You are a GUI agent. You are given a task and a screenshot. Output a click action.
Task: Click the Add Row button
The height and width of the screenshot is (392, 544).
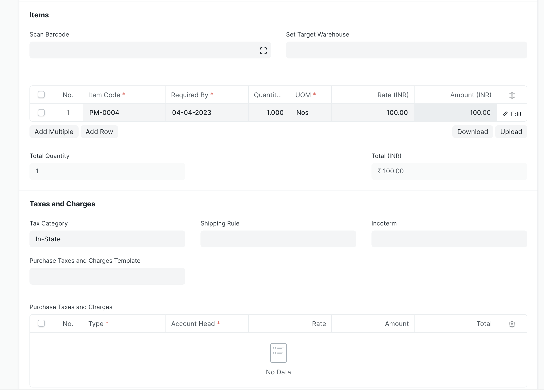99,132
